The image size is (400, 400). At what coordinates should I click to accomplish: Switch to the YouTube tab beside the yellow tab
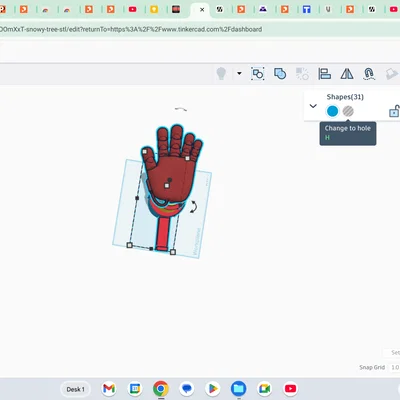coord(133,9)
